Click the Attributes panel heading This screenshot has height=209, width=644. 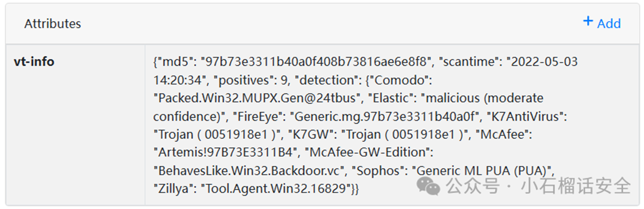pyautogui.click(x=52, y=24)
